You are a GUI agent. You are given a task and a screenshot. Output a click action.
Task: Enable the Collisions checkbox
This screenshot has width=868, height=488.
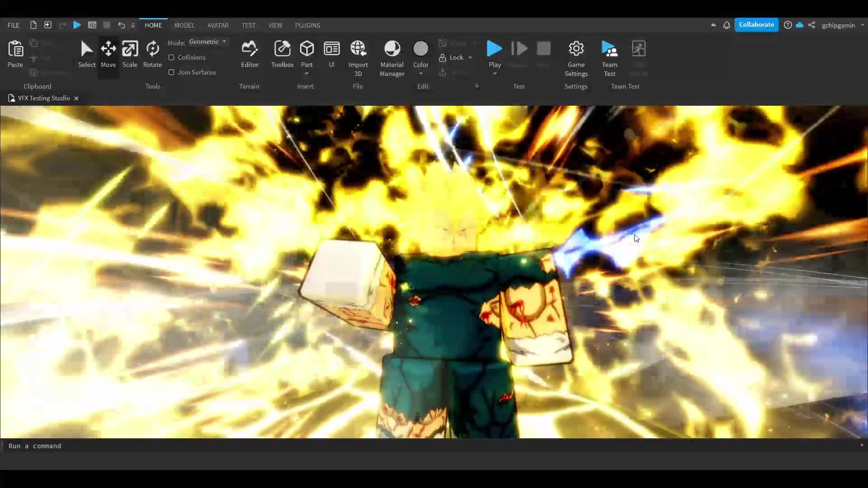172,57
